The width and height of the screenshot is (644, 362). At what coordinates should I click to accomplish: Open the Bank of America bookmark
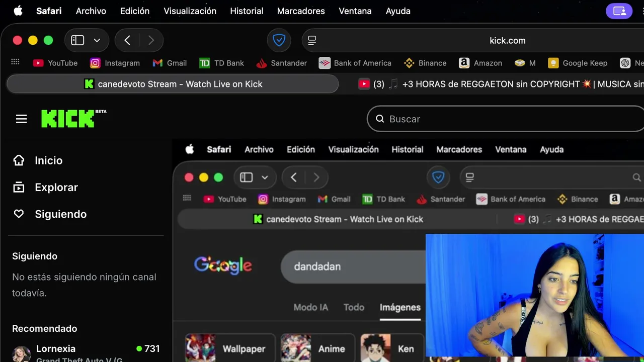(355, 63)
